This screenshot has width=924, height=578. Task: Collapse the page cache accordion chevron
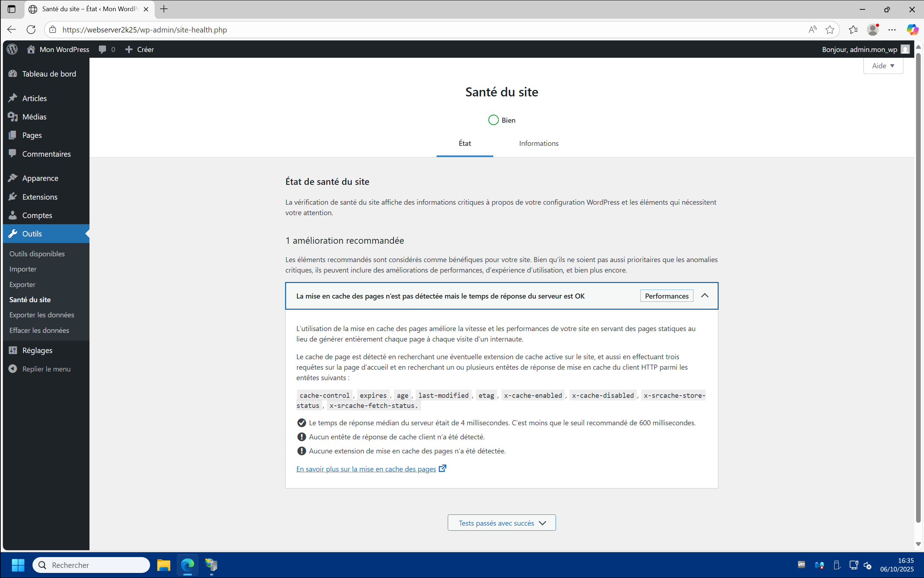pos(704,296)
